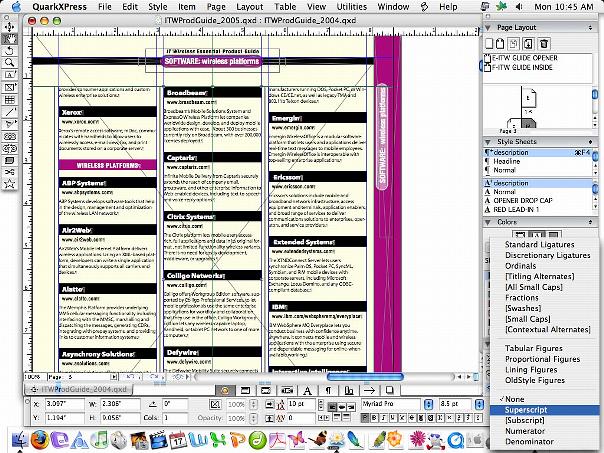Click the X position field
The width and height of the screenshot is (604, 453).
pos(64,404)
